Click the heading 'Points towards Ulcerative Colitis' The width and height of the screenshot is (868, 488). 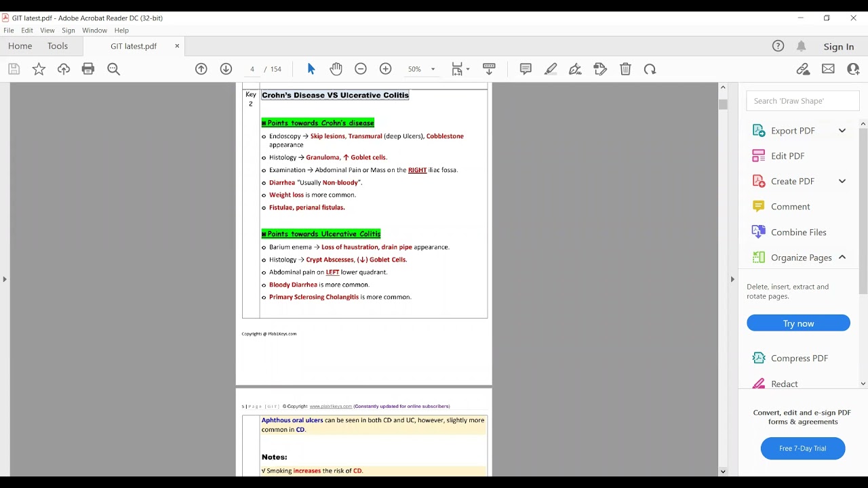tap(321, 234)
